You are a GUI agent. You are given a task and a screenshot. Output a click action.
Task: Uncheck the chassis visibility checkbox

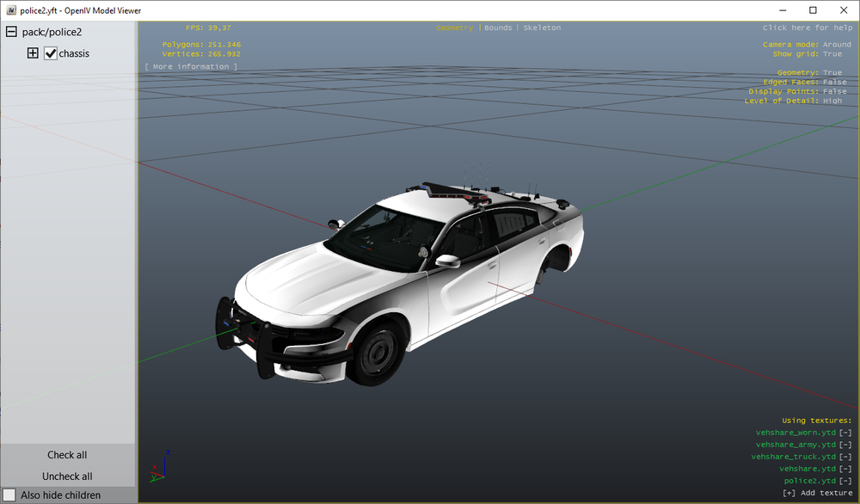click(x=51, y=53)
